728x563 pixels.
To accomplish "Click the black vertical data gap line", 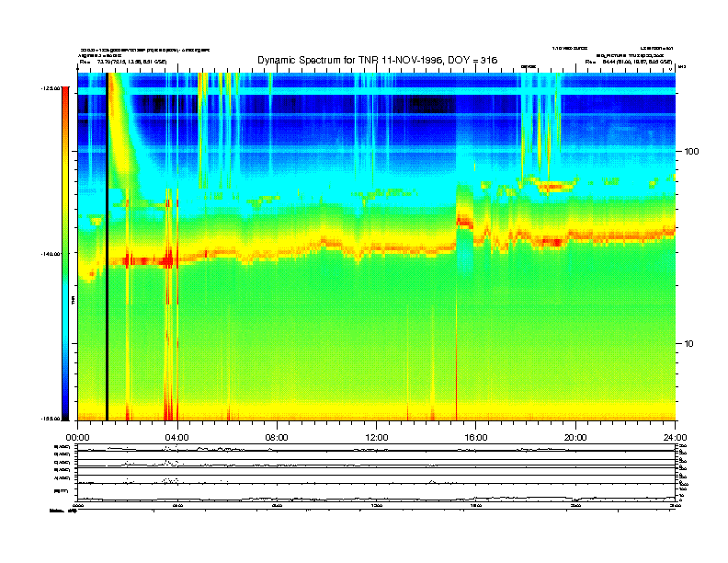I will click(107, 247).
